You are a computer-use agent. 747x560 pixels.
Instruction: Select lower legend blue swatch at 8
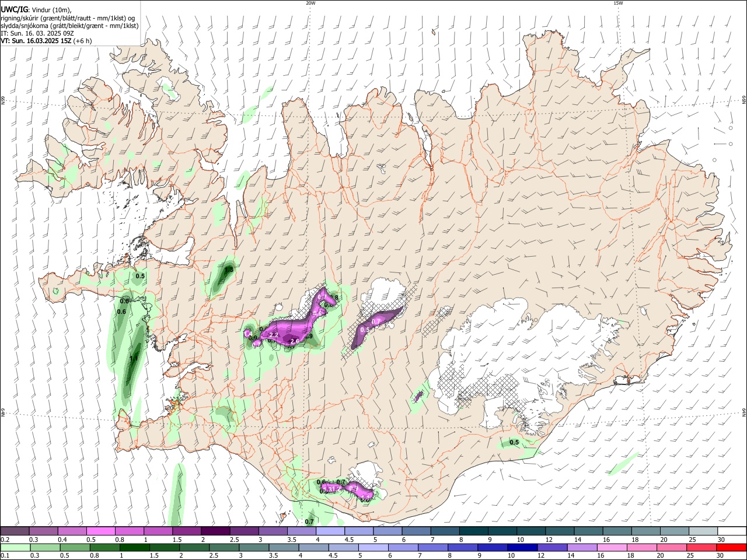(x=463, y=547)
